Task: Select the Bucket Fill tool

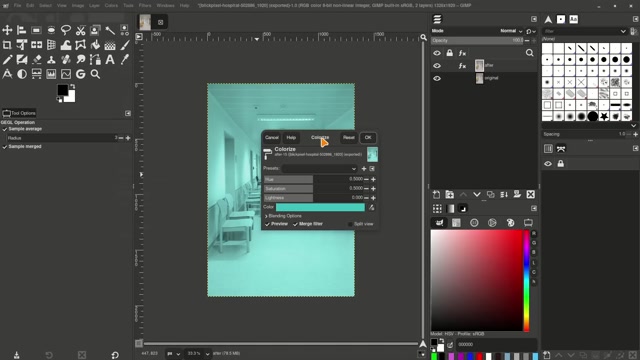Action: 95,45
